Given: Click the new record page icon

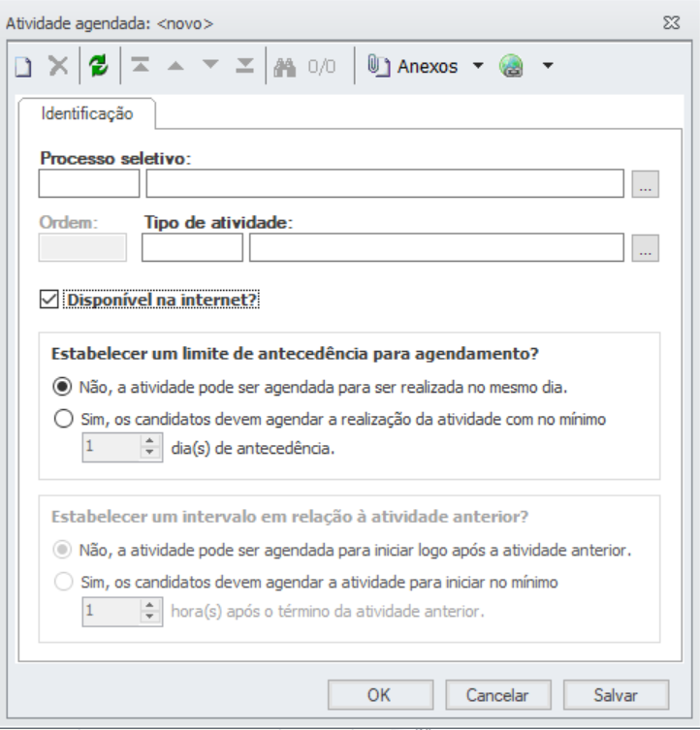Looking at the screenshot, I should (x=23, y=66).
